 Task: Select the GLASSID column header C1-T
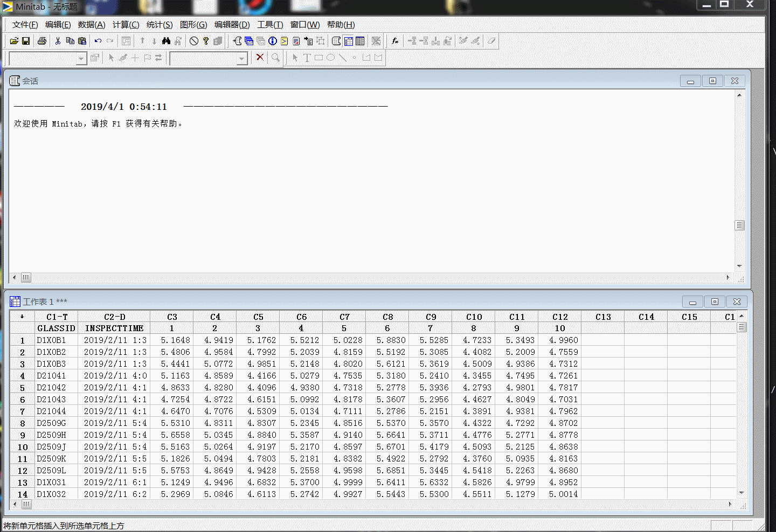tap(56, 317)
